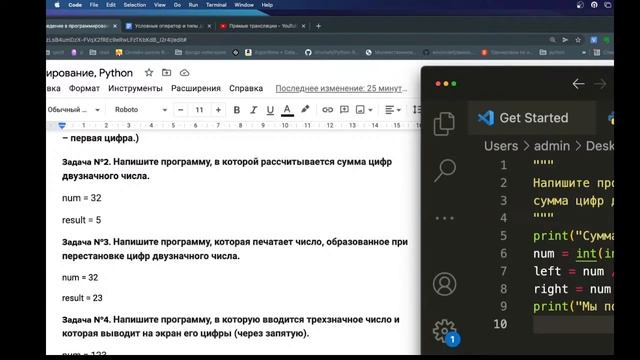Open the Code app menu

75,5
